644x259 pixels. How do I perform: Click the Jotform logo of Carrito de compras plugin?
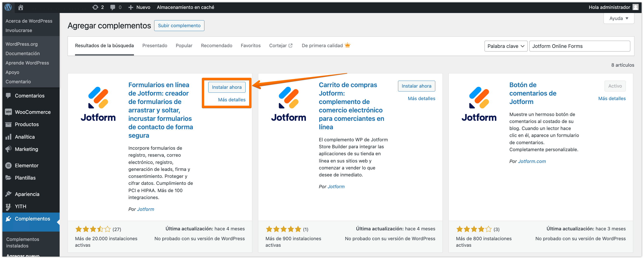(289, 104)
